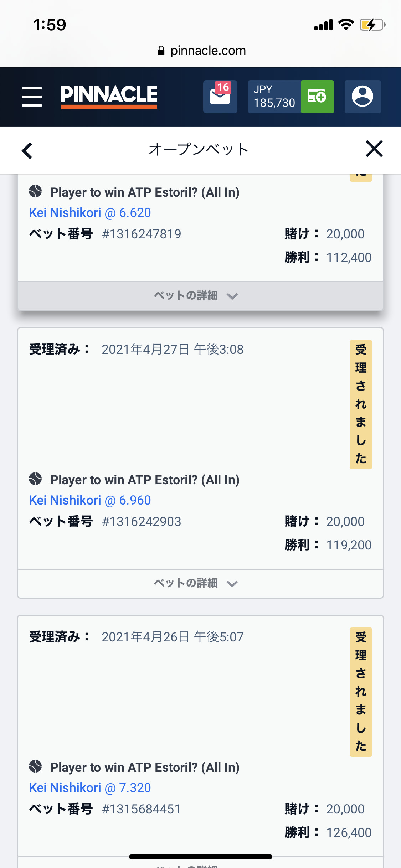
Task: Open Kei Nishikori @ 6.620 selection link
Action: (90, 213)
